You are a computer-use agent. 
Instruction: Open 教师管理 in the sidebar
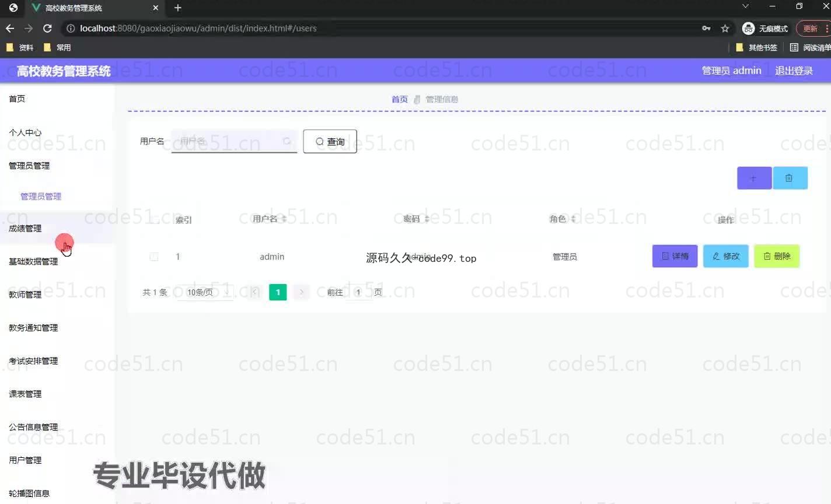click(57, 295)
